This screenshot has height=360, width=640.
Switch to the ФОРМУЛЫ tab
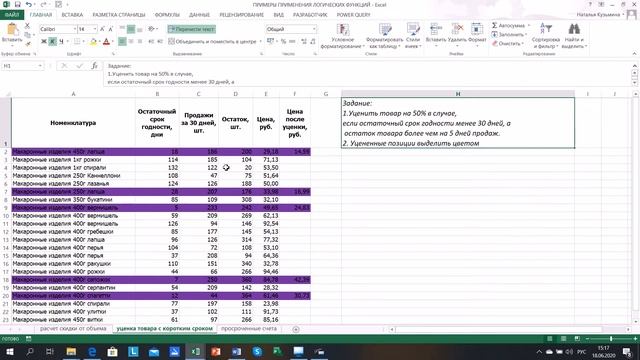[167, 15]
